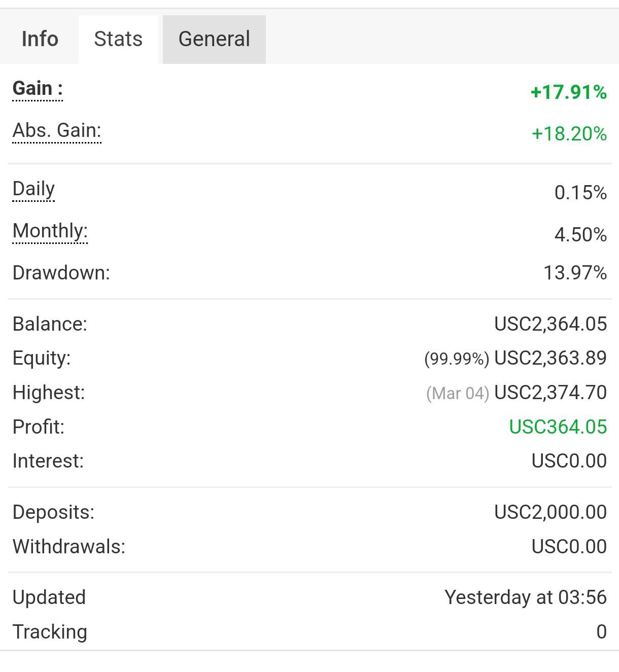
Task: Select the Stats tab
Action: pyautogui.click(x=118, y=39)
